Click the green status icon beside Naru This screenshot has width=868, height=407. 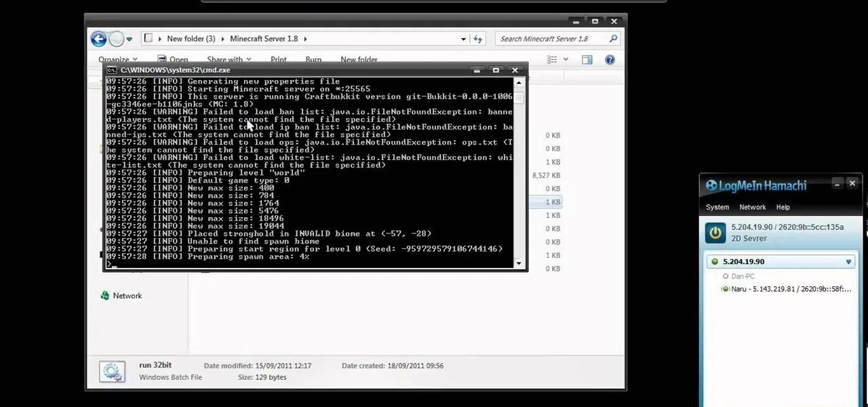point(725,289)
